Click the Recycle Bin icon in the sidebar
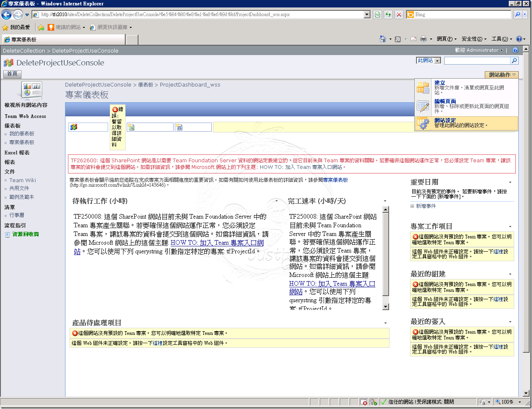The image size is (532, 409). click(x=7, y=234)
